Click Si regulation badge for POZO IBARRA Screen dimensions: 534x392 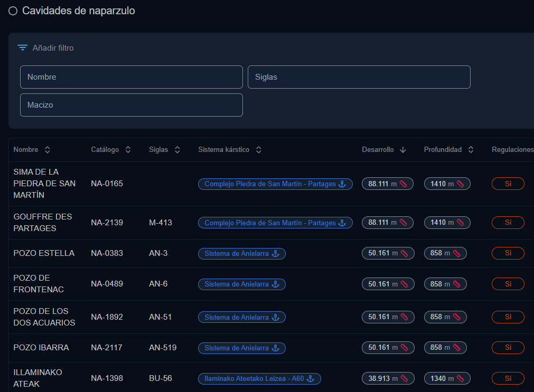pos(508,348)
